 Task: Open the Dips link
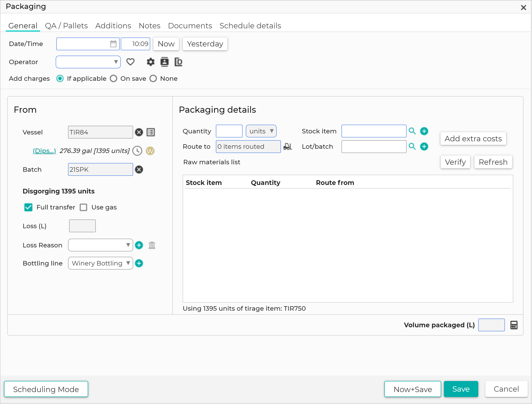point(44,151)
